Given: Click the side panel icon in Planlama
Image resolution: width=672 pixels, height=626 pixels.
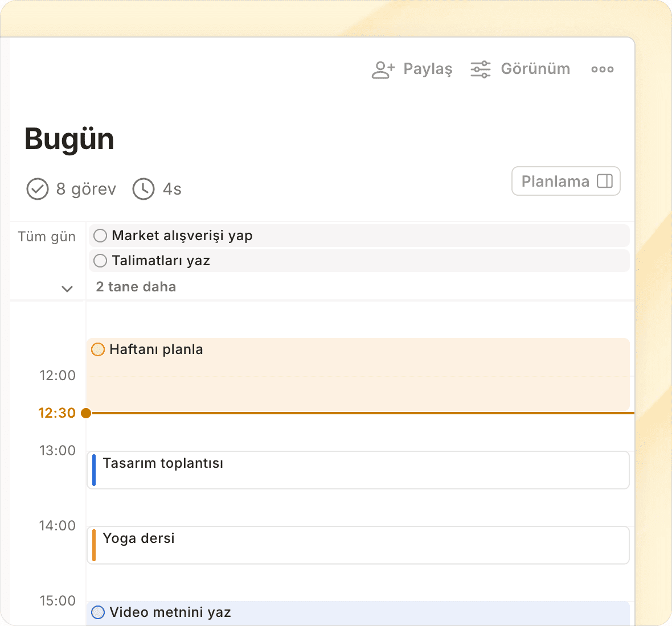Looking at the screenshot, I should click(604, 181).
